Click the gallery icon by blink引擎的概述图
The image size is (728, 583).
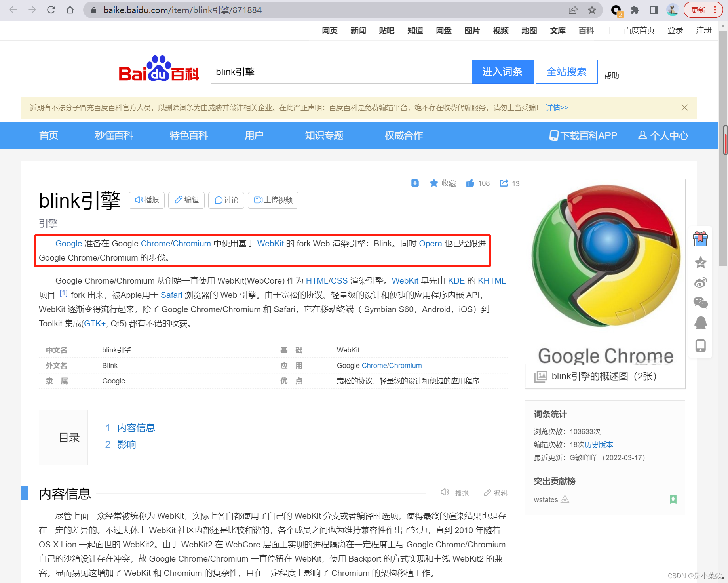[541, 376]
